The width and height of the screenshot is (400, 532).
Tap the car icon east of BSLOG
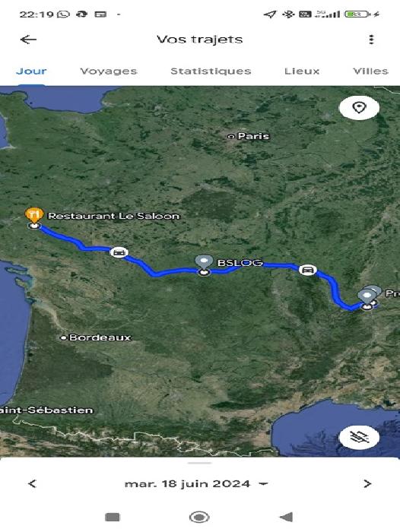pyautogui.click(x=308, y=270)
